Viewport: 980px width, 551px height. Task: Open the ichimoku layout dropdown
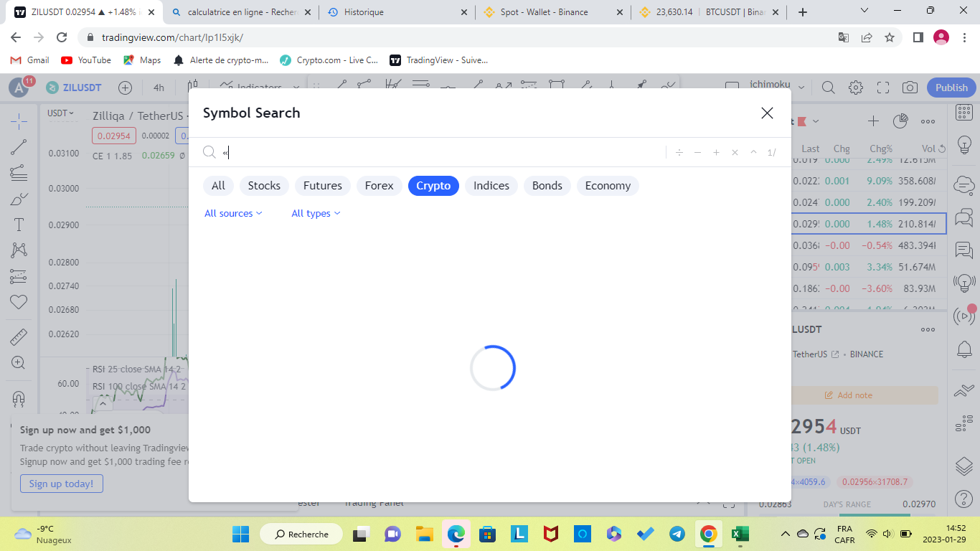tap(801, 88)
